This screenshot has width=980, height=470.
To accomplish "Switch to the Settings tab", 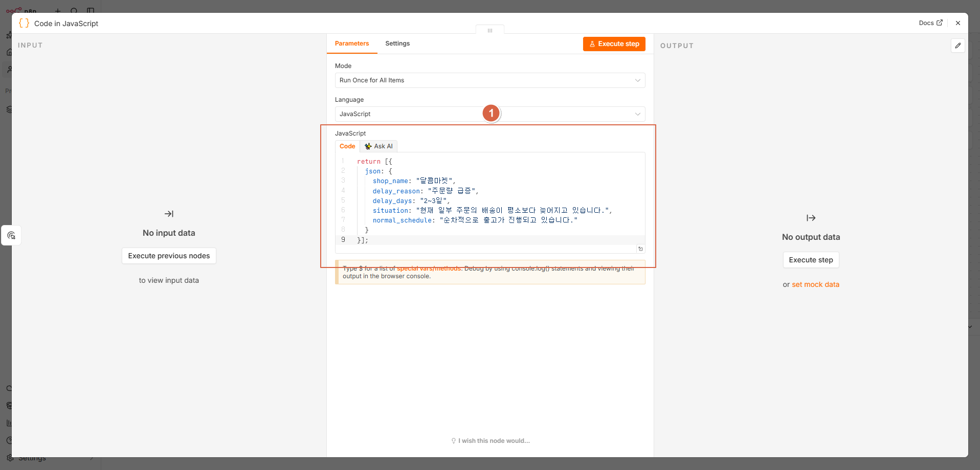I will [x=397, y=43].
